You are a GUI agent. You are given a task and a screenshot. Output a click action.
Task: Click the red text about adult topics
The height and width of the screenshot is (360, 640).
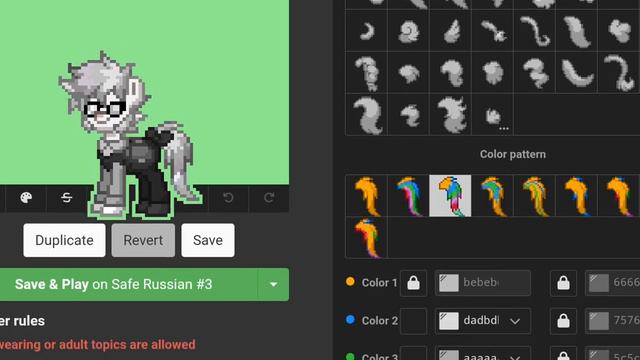pyautogui.click(x=98, y=344)
